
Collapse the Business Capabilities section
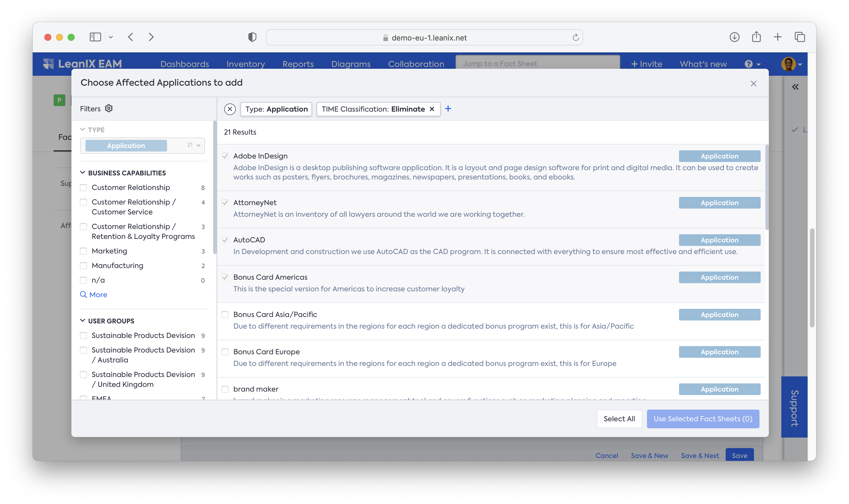pos(83,172)
